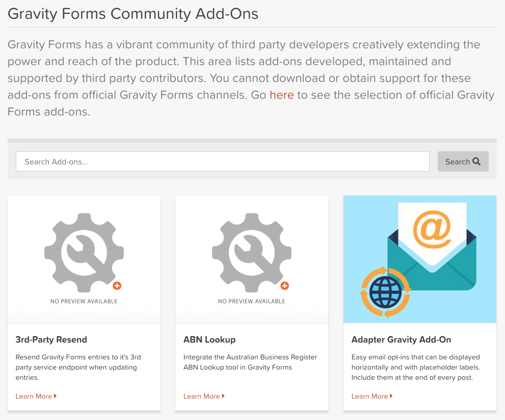Viewport: 505px width, 420px height.
Task: Open Adapter Gravity Add-On envelope thumbnail
Action: [420, 259]
